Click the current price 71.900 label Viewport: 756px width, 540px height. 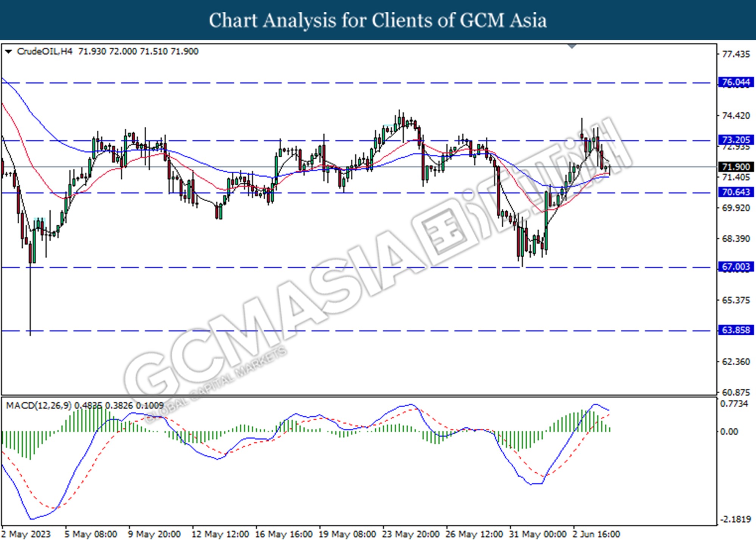736,167
